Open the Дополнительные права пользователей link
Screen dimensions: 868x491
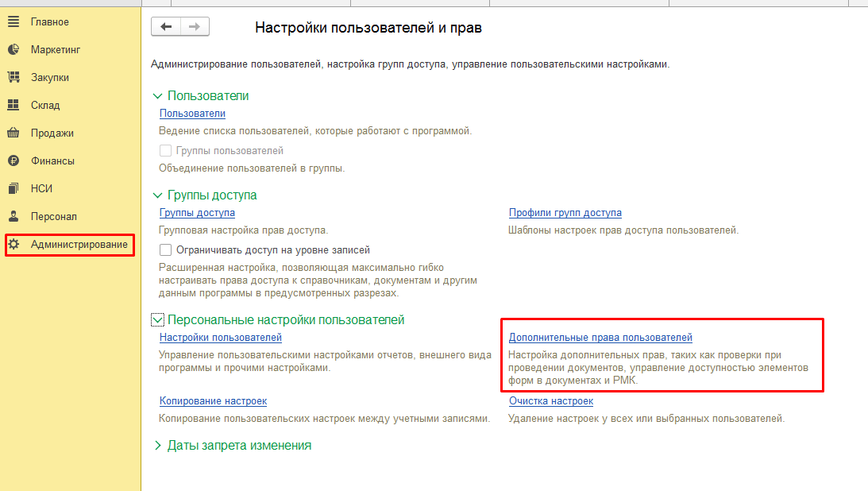pos(600,338)
